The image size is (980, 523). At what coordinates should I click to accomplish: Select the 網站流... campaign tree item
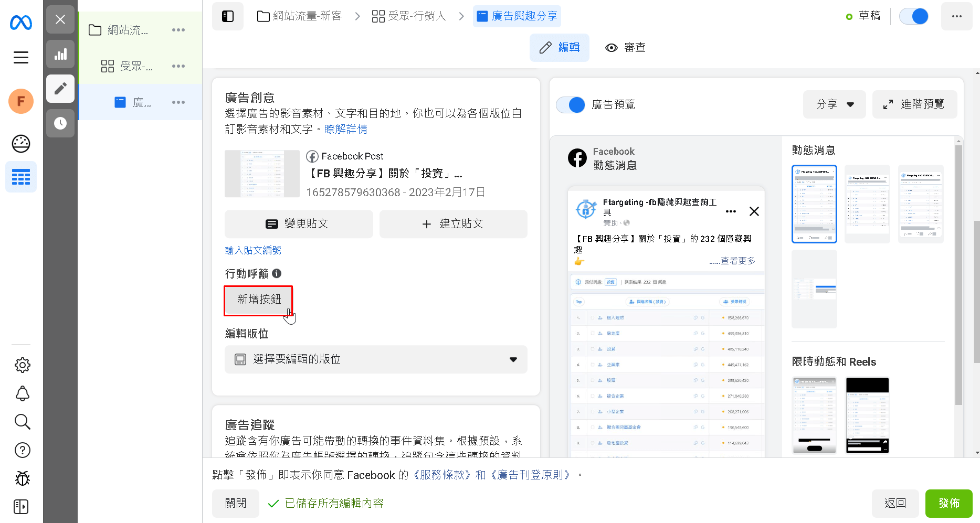(x=140, y=30)
